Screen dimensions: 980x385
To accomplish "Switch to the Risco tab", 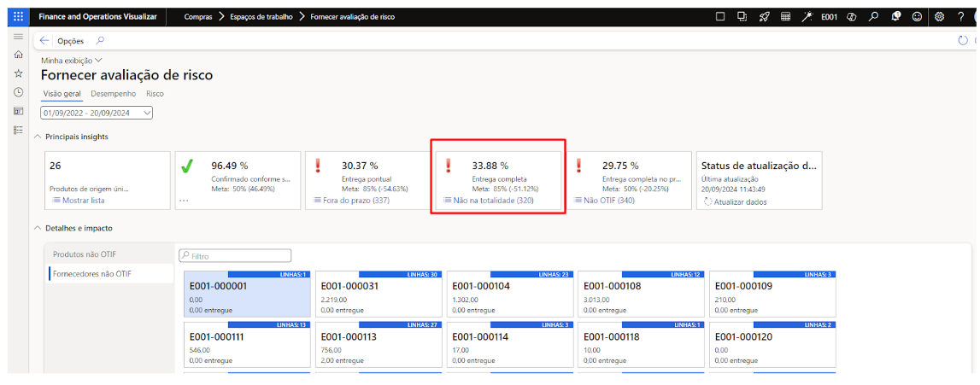I will (155, 94).
